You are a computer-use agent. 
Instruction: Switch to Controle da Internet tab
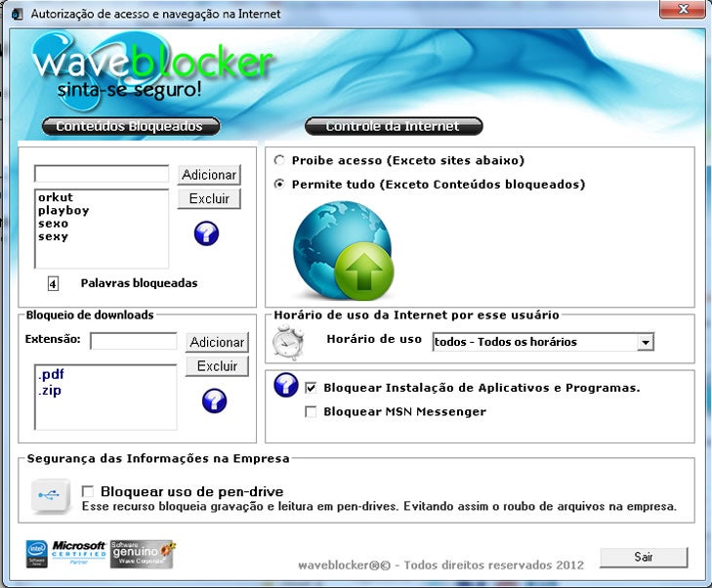click(394, 126)
